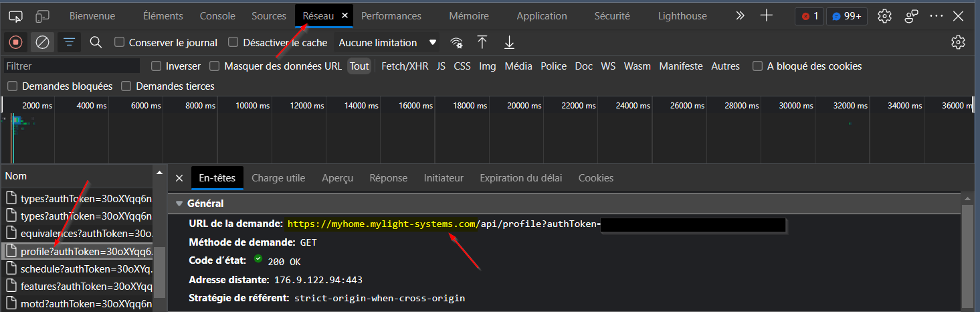Check Masquer des données URL

pyautogui.click(x=215, y=66)
